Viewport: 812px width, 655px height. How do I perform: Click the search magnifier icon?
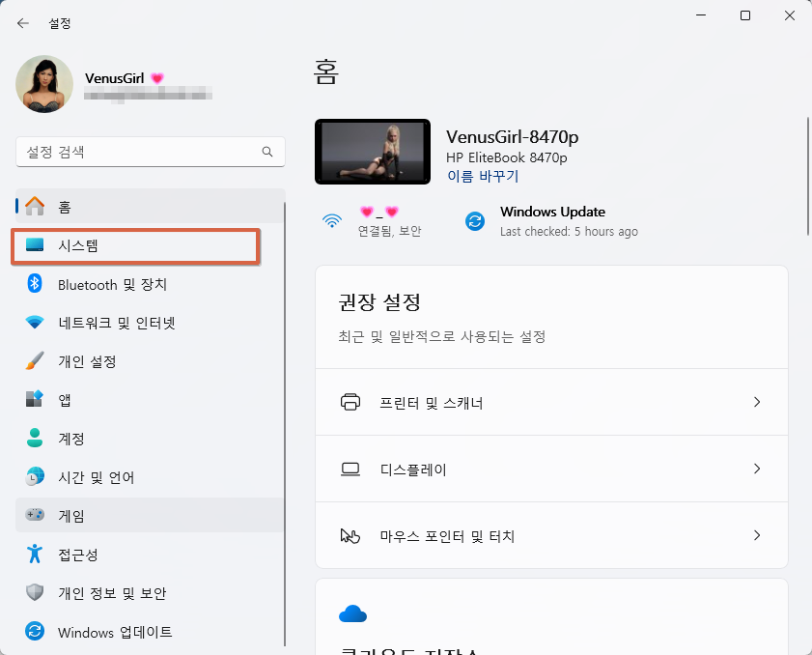click(267, 152)
